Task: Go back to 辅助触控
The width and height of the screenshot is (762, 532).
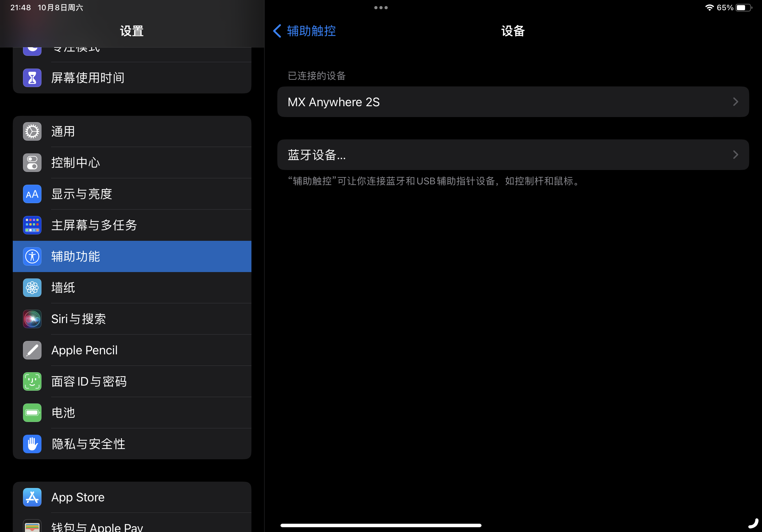Action: (304, 31)
